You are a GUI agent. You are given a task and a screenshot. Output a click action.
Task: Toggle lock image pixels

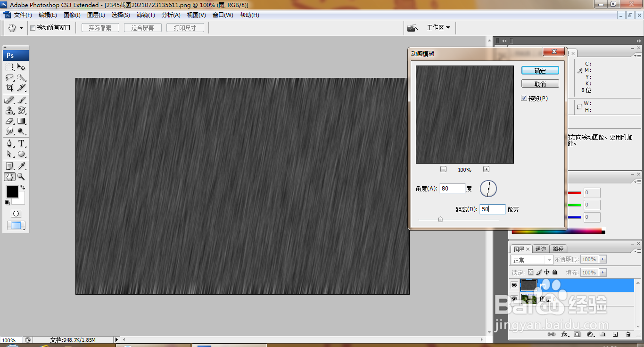tap(539, 272)
